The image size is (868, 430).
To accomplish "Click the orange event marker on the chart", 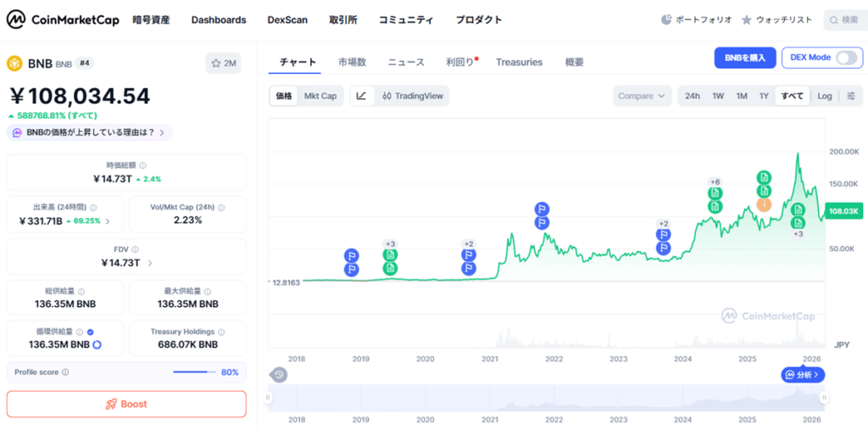I will (x=764, y=204).
